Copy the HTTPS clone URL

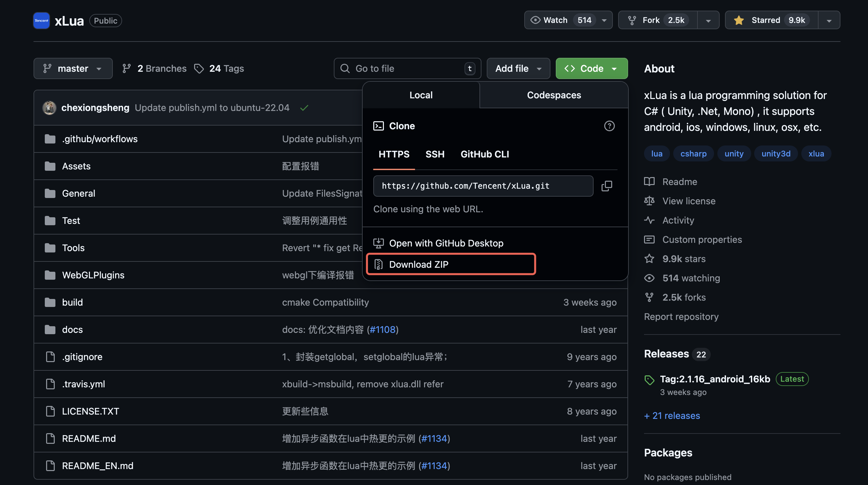point(607,186)
